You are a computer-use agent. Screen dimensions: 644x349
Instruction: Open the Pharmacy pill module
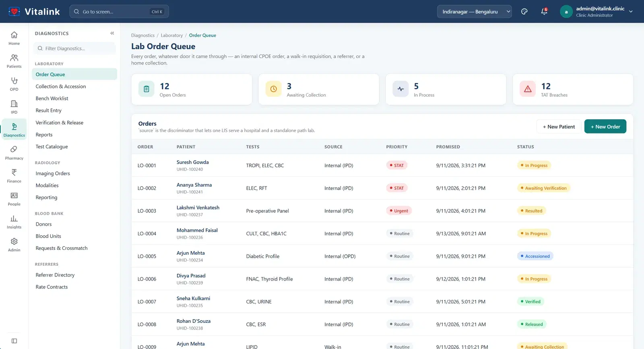(x=14, y=153)
